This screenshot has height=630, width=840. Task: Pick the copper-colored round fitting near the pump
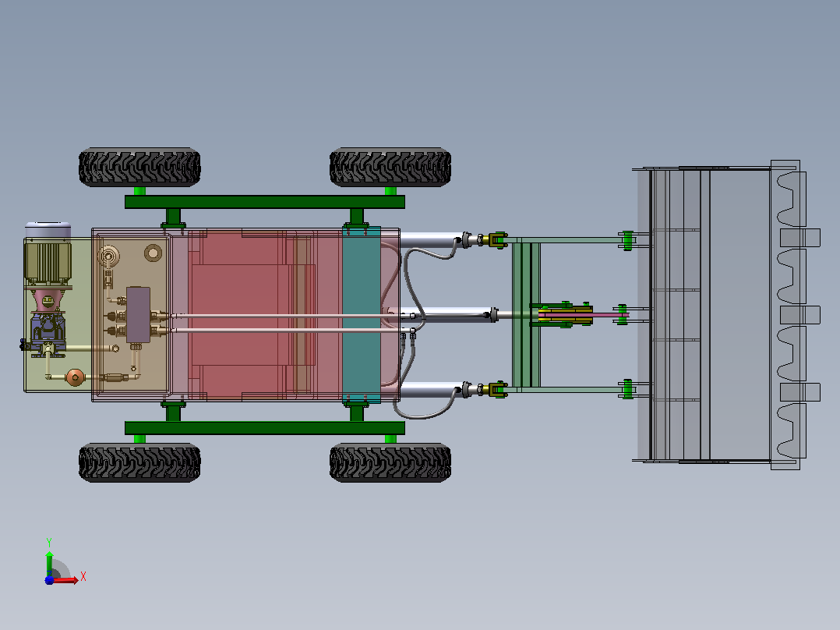click(x=75, y=377)
